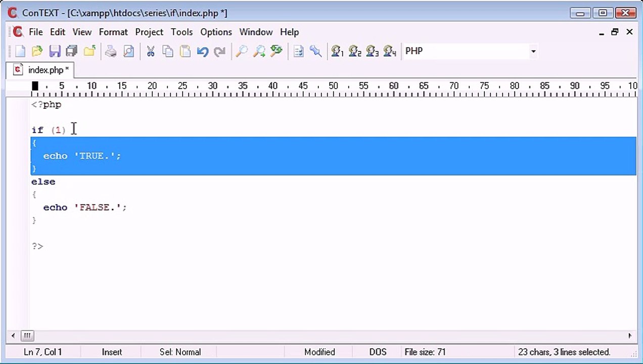
Task: Click the ConTEXT icon beside File menu
Action: pos(18,32)
